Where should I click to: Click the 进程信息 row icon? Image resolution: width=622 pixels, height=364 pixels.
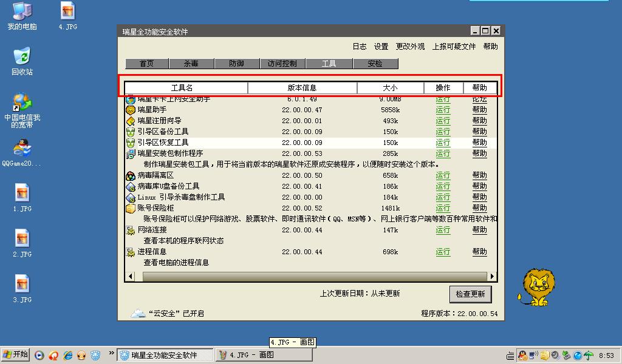coord(131,252)
